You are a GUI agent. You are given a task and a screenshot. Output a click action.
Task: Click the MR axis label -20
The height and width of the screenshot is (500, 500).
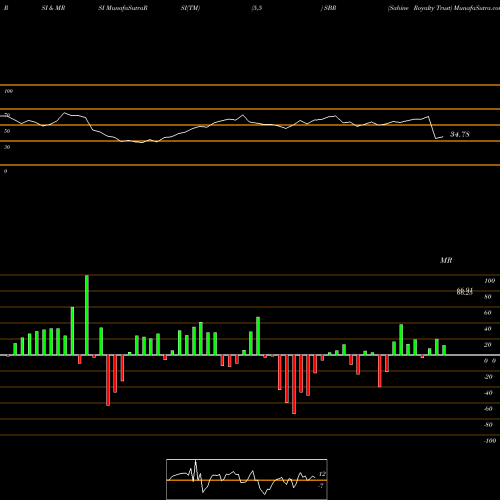488,377
